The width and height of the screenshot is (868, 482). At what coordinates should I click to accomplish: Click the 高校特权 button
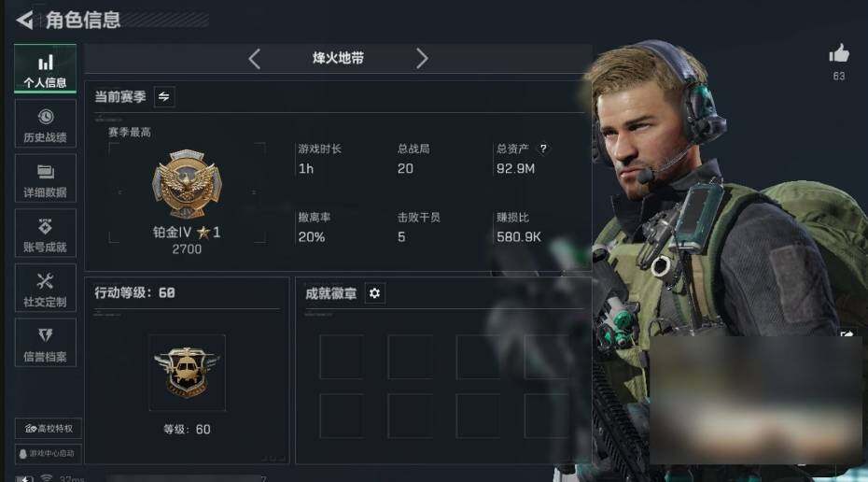(x=49, y=428)
